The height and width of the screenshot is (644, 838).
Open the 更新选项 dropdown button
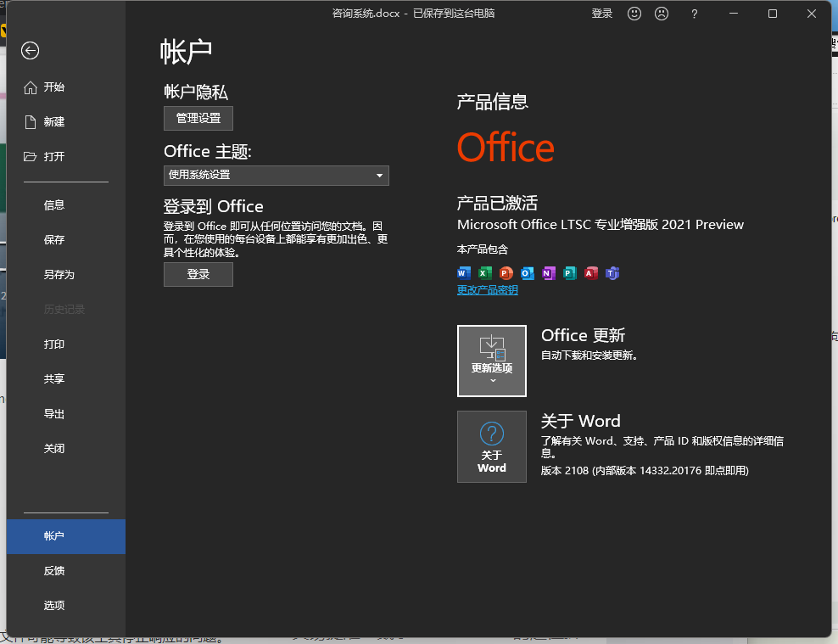[492, 361]
